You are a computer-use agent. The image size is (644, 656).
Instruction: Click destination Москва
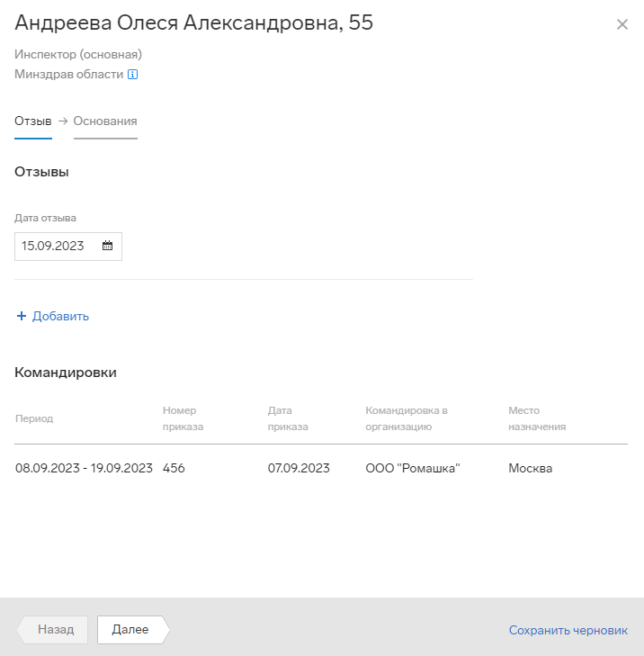point(531,468)
